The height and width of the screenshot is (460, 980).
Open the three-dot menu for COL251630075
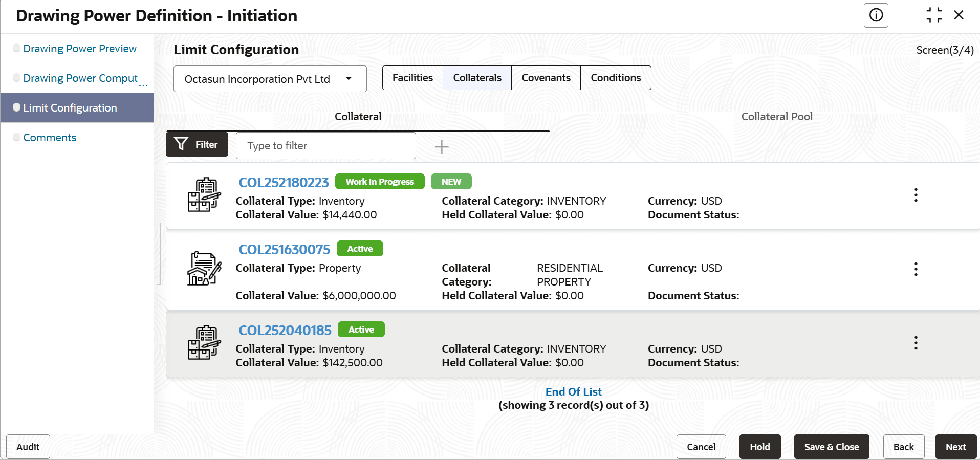pos(916,269)
